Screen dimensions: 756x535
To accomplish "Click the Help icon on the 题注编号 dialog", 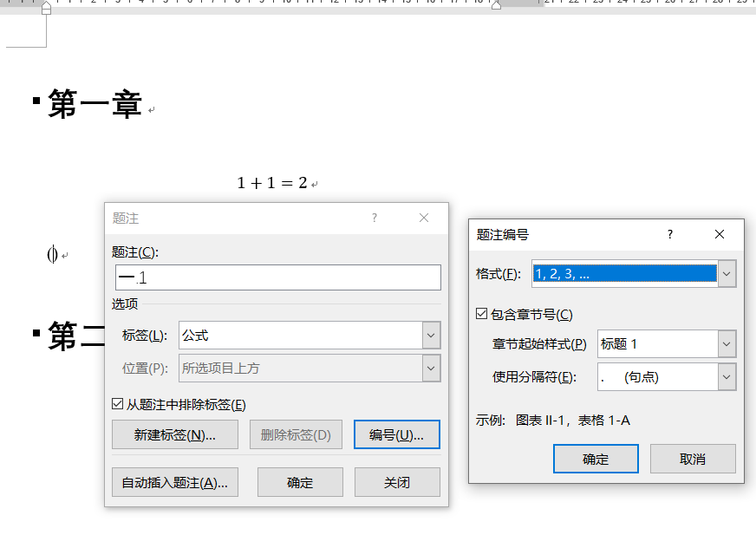I will pyautogui.click(x=669, y=234).
